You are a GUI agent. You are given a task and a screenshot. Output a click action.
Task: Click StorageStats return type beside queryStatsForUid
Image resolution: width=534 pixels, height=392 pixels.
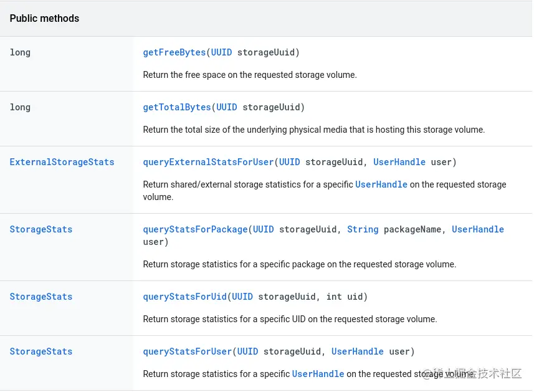[41, 297]
